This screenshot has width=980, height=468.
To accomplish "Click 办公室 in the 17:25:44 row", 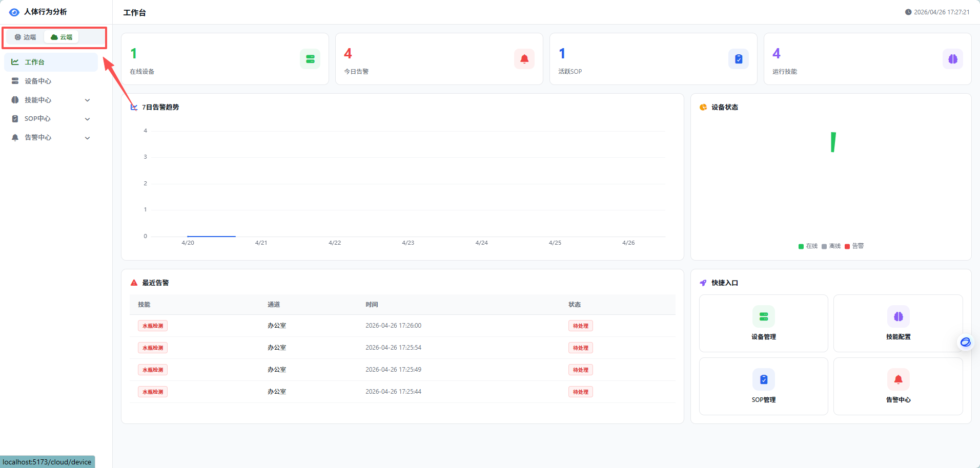I will point(277,392).
